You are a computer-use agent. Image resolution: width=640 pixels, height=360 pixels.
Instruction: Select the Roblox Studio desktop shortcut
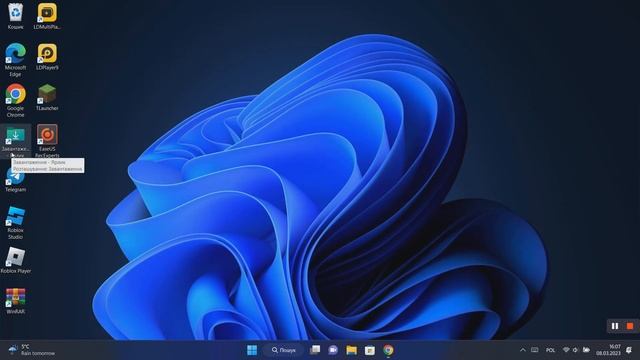16,222
